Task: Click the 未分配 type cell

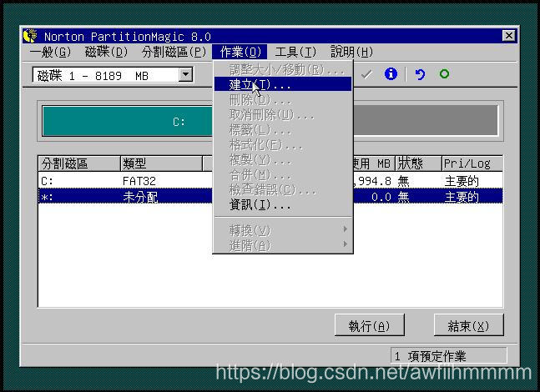Action: [x=140, y=197]
